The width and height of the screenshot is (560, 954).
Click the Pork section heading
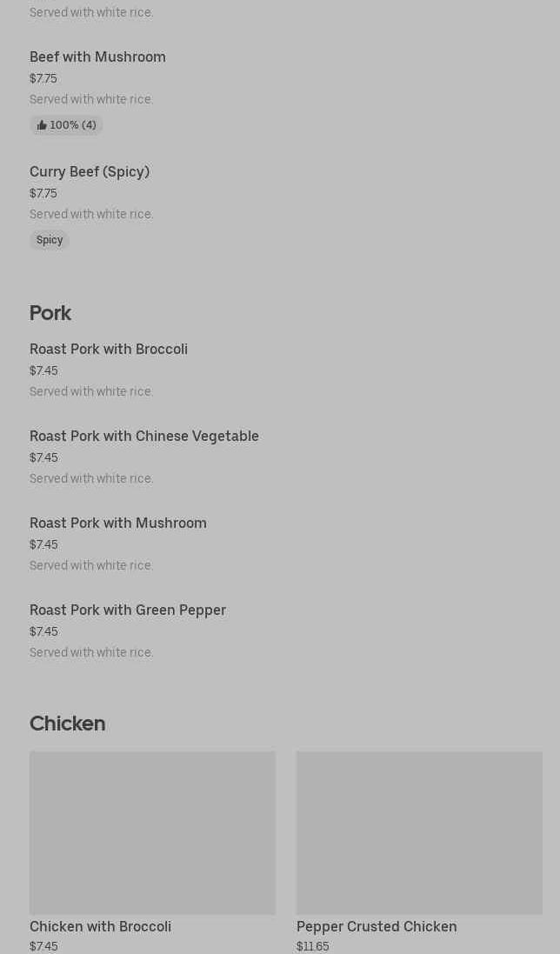[x=50, y=313]
